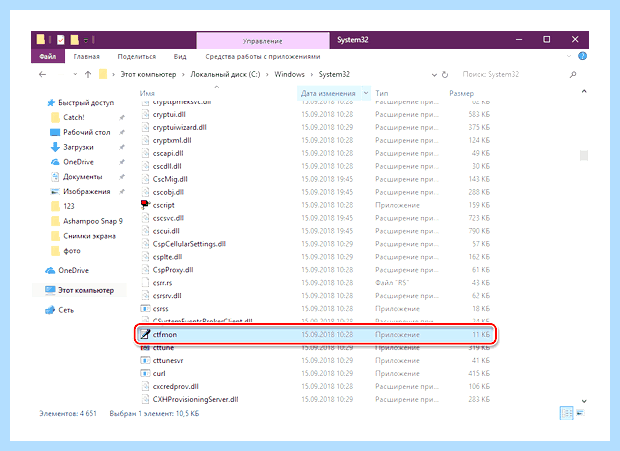Open the address bar history dropdown
The width and height of the screenshot is (620, 451).
tap(434, 75)
